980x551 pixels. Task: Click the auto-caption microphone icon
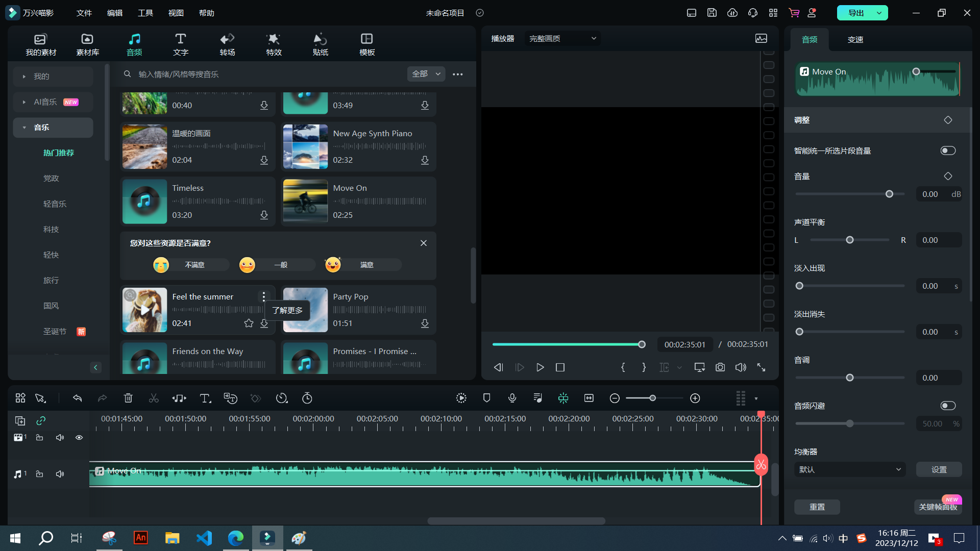512,397
